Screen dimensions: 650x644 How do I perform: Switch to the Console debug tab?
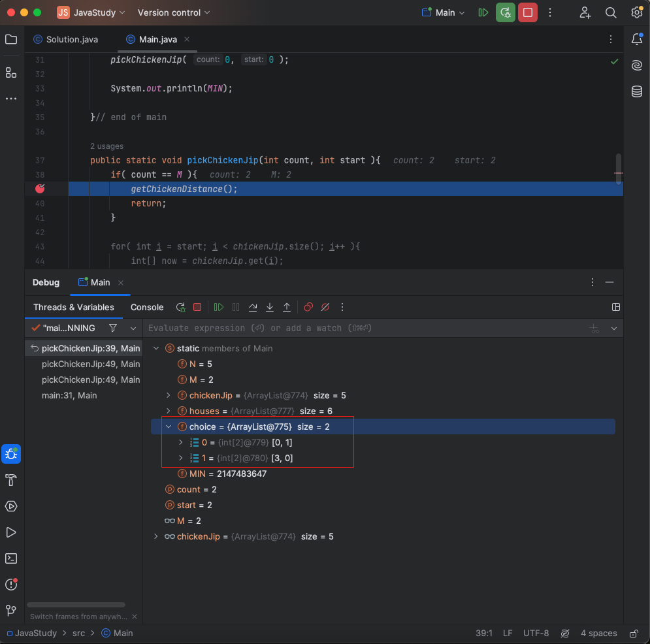point(147,307)
